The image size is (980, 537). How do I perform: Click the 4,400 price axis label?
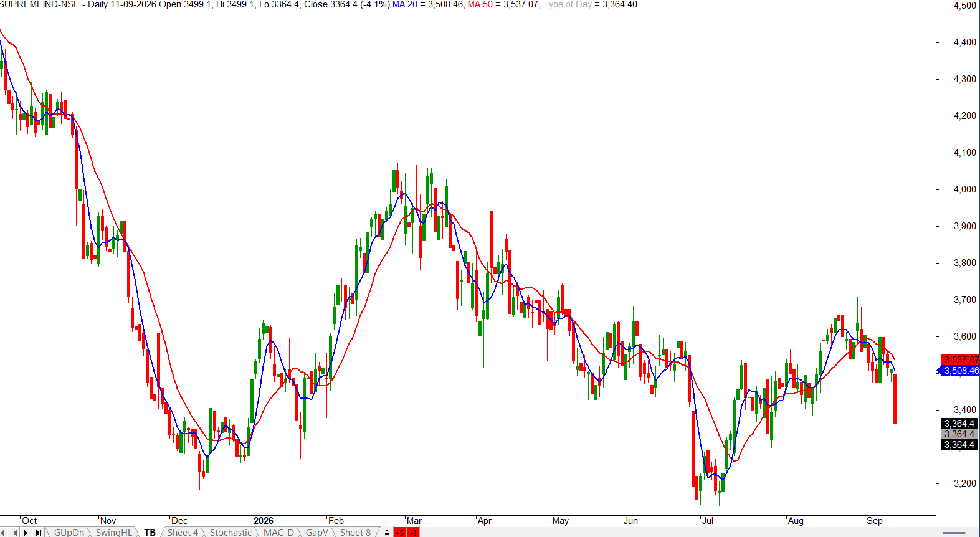965,42
